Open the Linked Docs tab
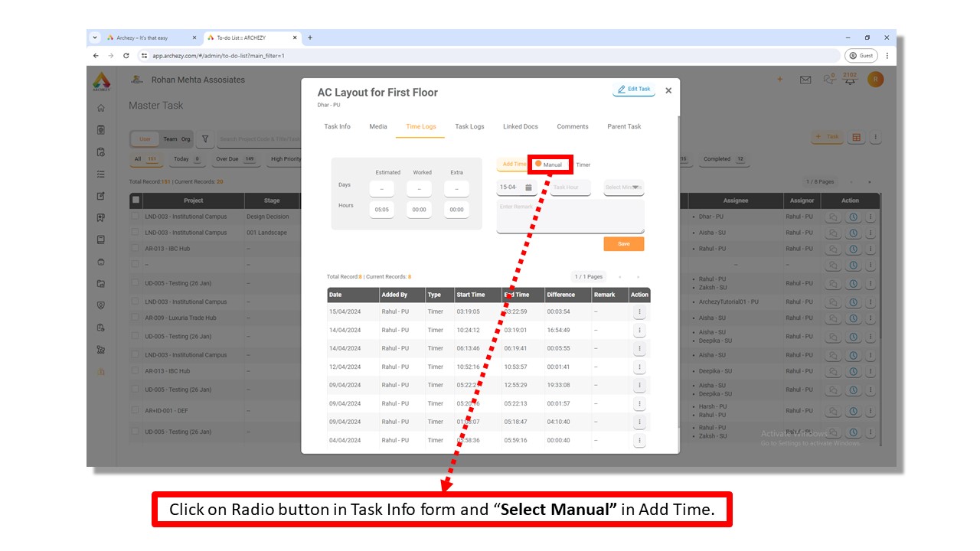The height and width of the screenshot is (551, 980). pyautogui.click(x=521, y=127)
